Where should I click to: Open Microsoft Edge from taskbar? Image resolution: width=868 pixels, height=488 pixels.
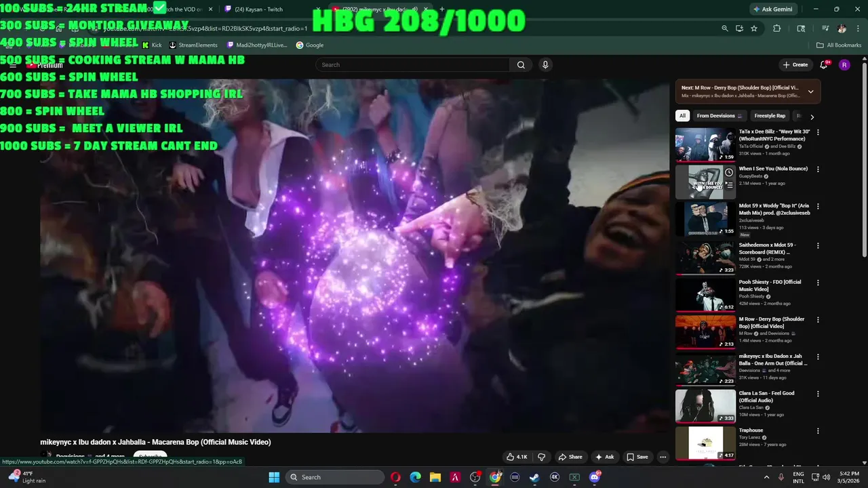tap(415, 477)
